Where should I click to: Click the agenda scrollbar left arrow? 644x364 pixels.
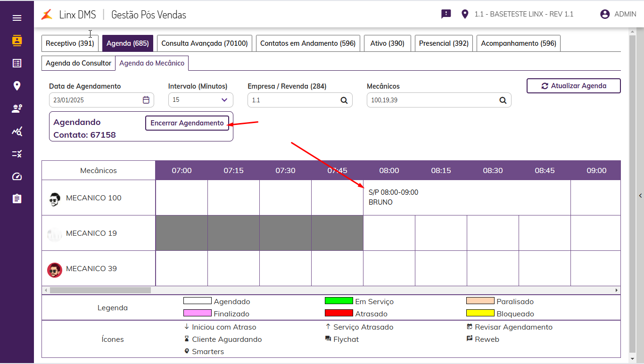click(x=46, y=290)
